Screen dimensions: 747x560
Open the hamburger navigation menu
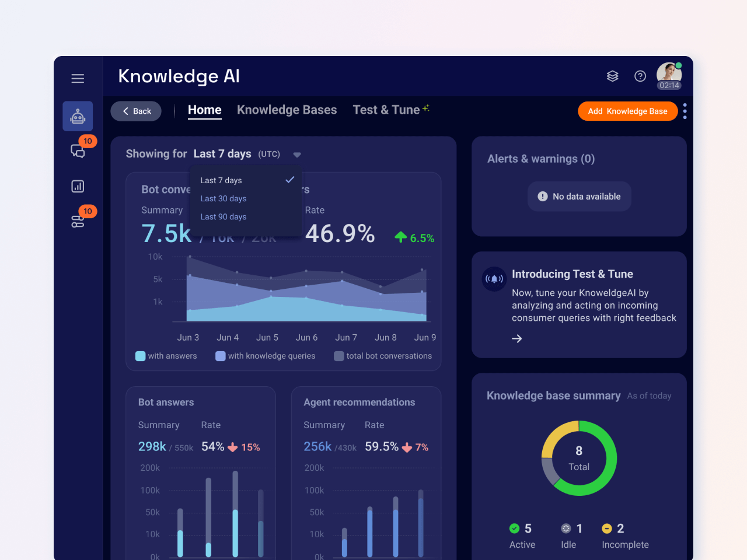click(78, 78)
